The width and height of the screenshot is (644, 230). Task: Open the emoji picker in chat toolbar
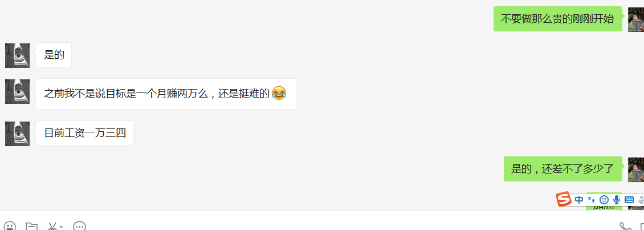[x=10, y=226]
